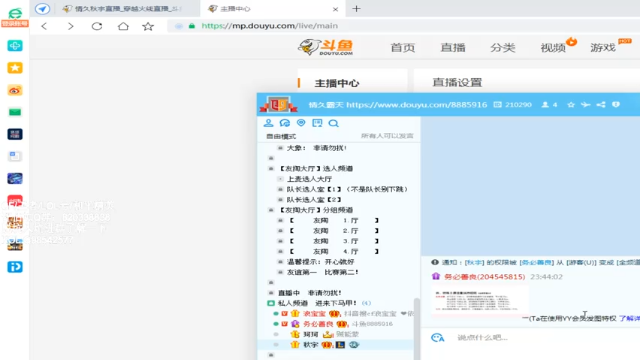The image size is (640, 360).
Task: Go to browser home page icon
Action: pyautogui.click(x=123, y=26)
